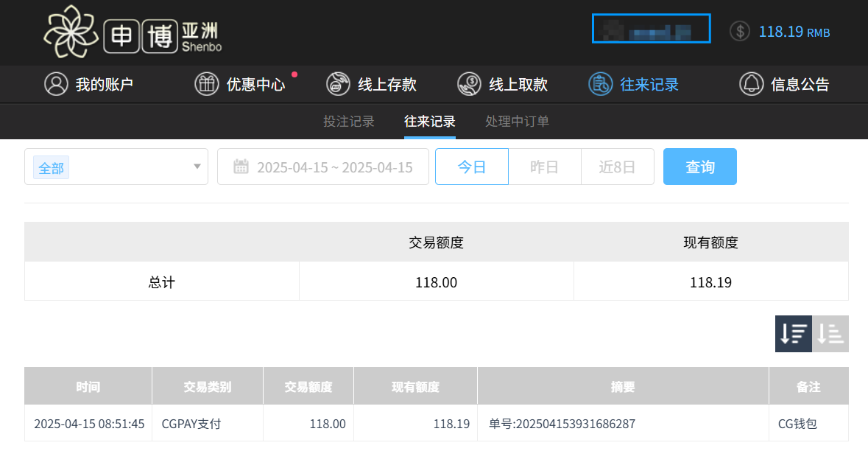Open My Account via the user icon

coord(56,84)
